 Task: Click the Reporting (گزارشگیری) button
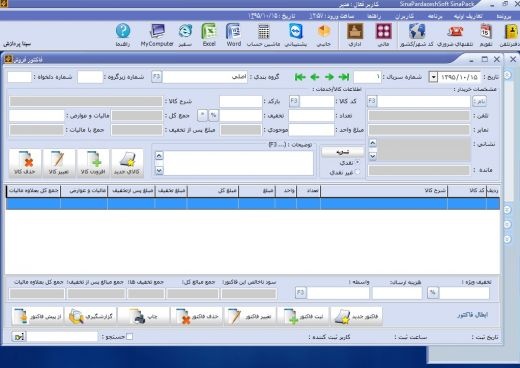click(x=91, y=316)
